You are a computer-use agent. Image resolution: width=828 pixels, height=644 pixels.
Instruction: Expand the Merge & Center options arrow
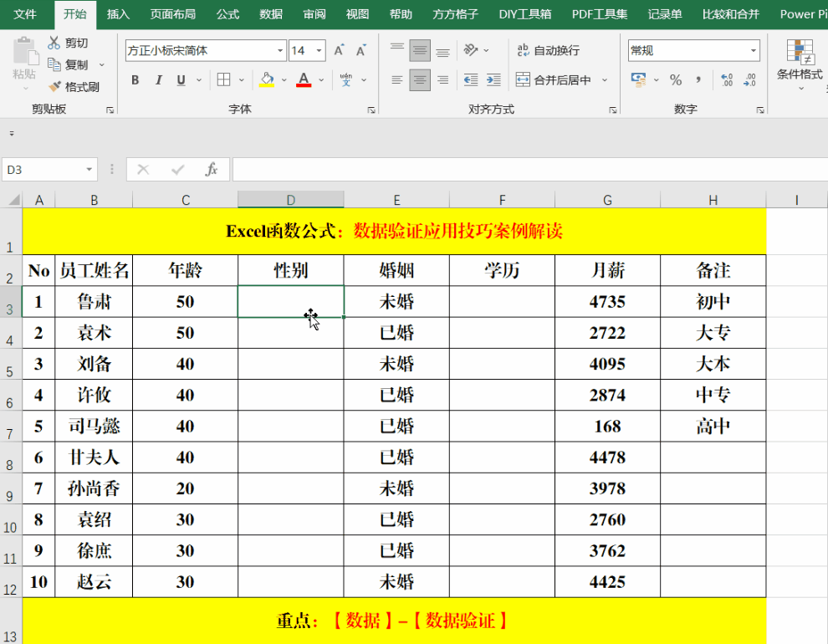point(605,80)
